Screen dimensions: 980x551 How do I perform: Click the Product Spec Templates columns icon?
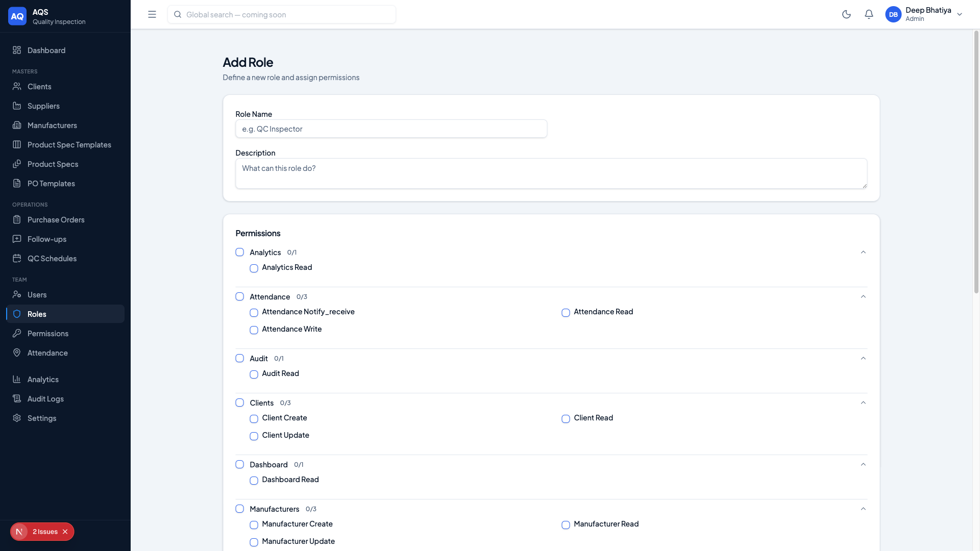click(17, 144)
